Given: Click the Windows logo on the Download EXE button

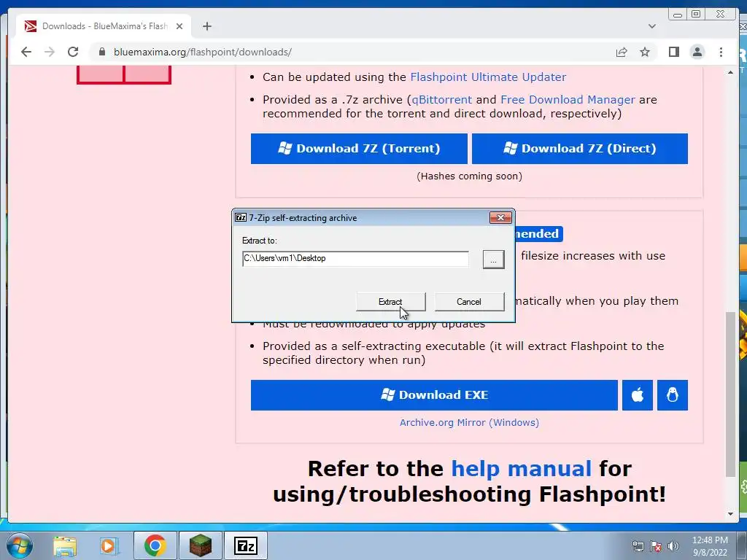Looking at the screenshot, I should pos(387,394).
